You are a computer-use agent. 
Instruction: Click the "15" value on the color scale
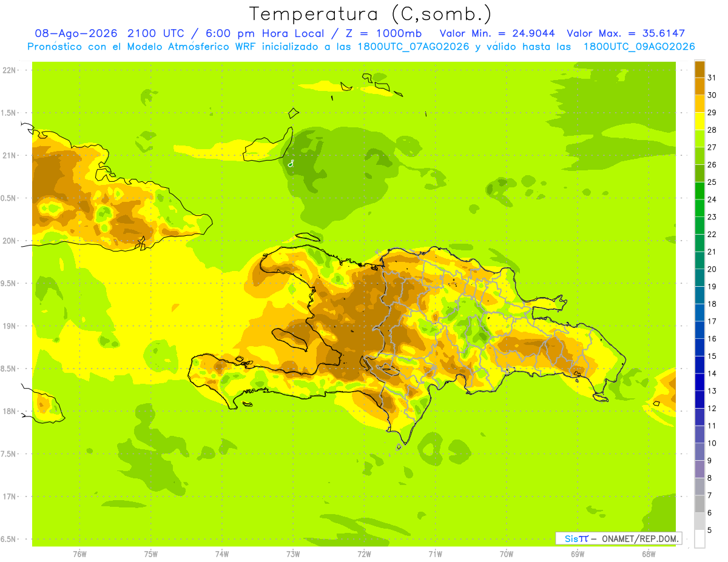712,356
